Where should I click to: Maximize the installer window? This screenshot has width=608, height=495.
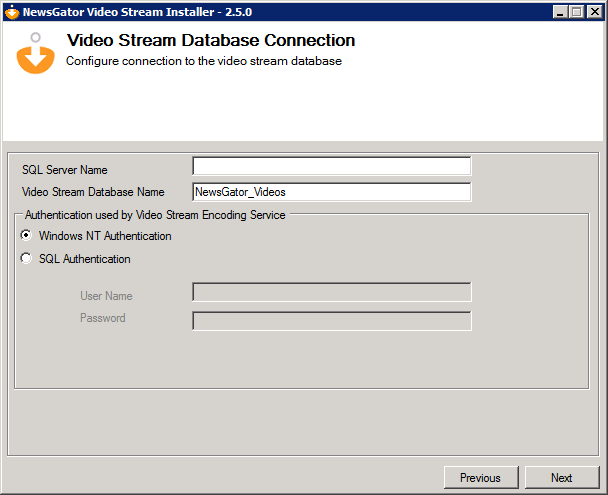click(577, 12)
